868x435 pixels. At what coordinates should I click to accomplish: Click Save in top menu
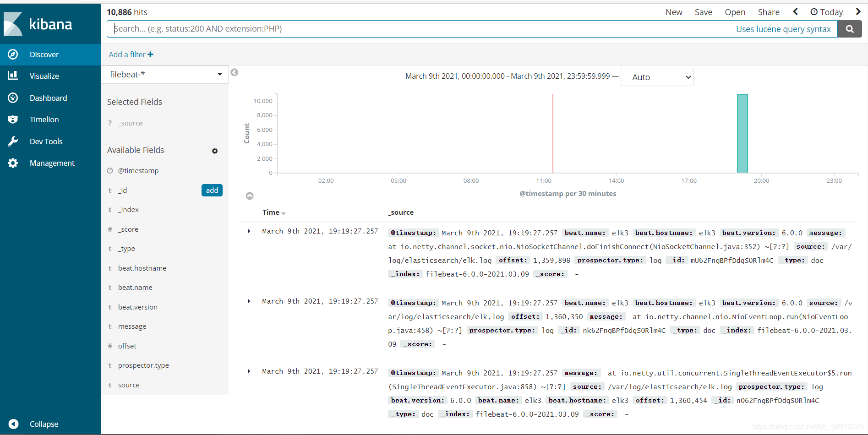point(704,12)
